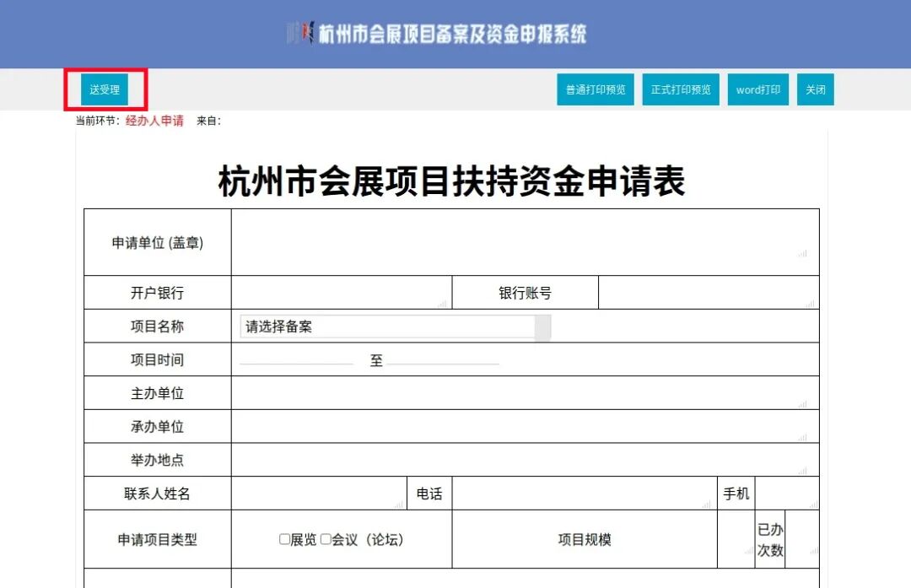Click the 开户银行 input field
911x588 pixels.
[x=342, y=292]
